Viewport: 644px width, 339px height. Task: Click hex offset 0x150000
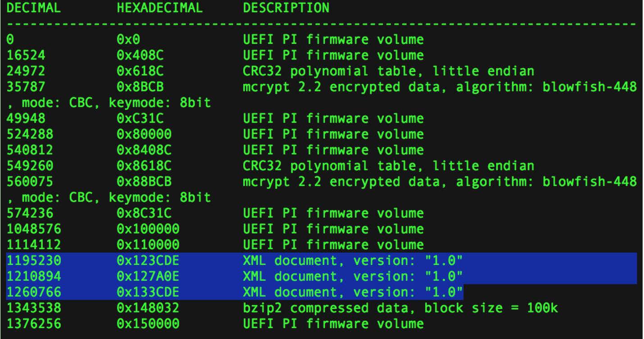click(148, 324)
